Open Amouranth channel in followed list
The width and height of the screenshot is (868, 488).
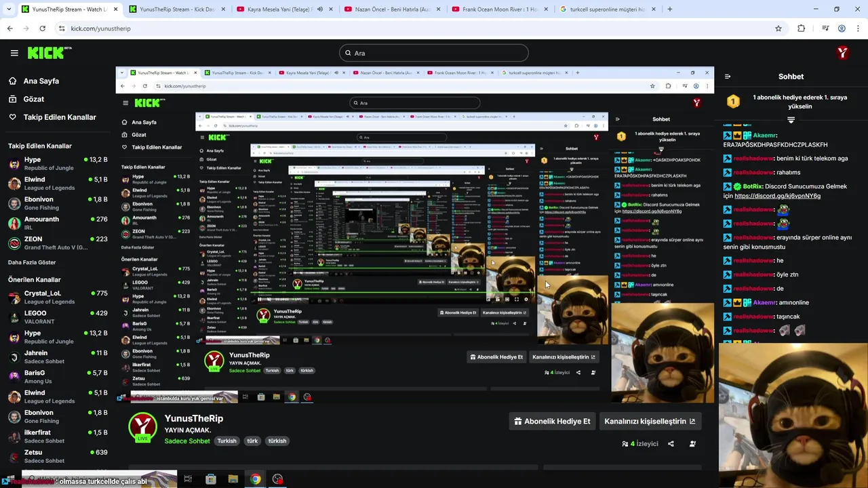pos(58,224)
